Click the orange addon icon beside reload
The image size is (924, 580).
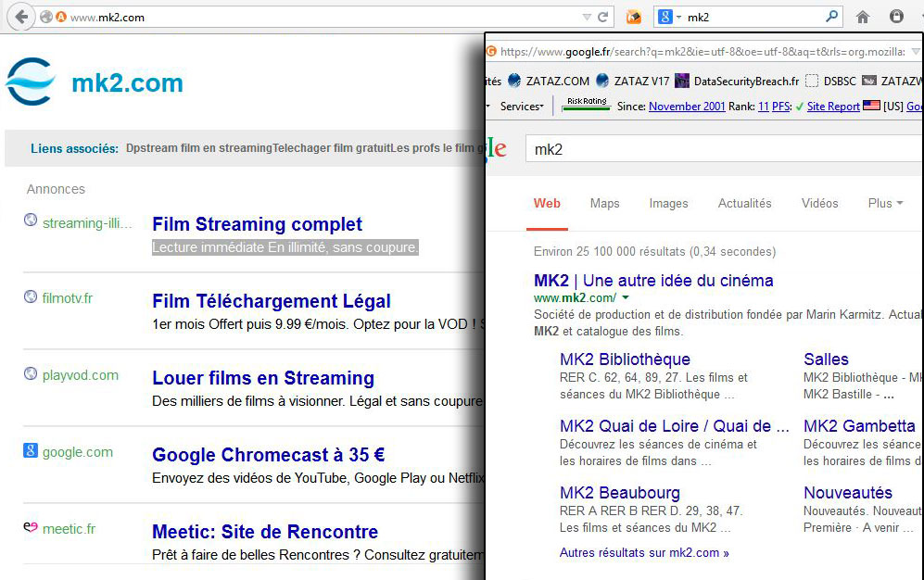634,17
